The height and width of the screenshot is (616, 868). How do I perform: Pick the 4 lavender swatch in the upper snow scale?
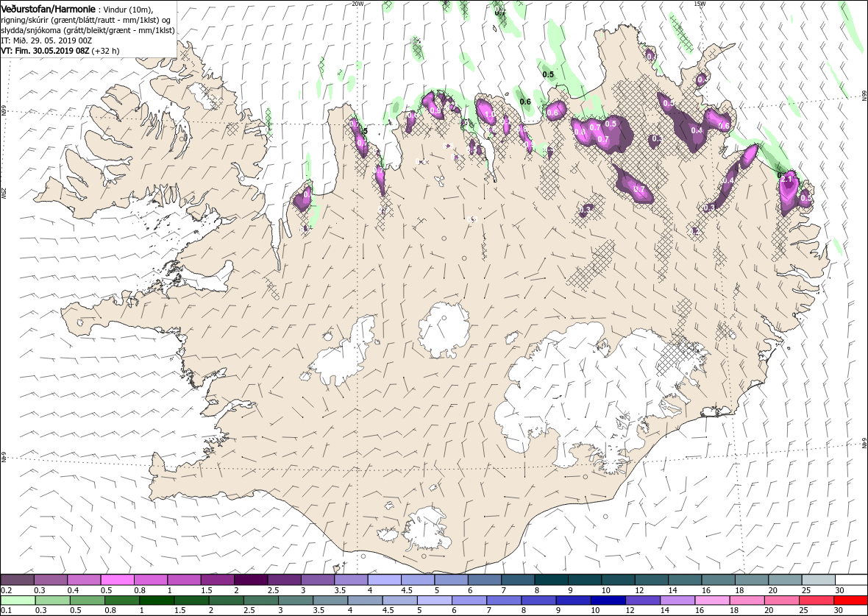click(384, 580)
